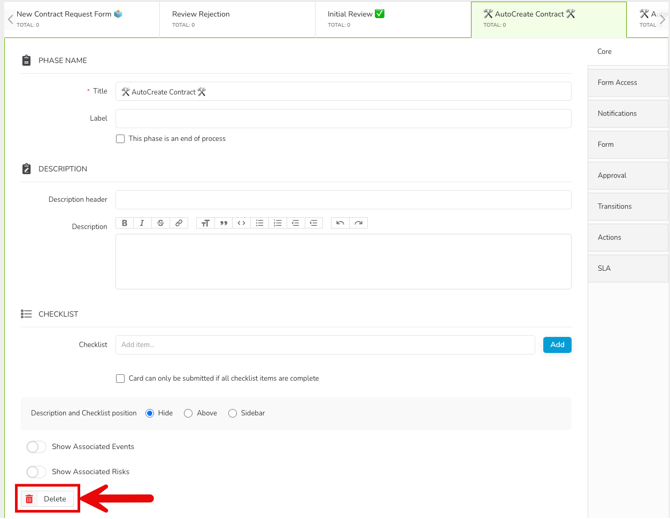
Task: Click the Add checklist item button
Action: [x=557, y=345]
